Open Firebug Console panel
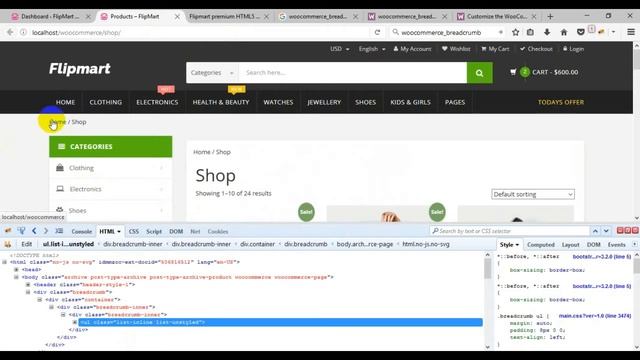 click(x=82, y=231)
